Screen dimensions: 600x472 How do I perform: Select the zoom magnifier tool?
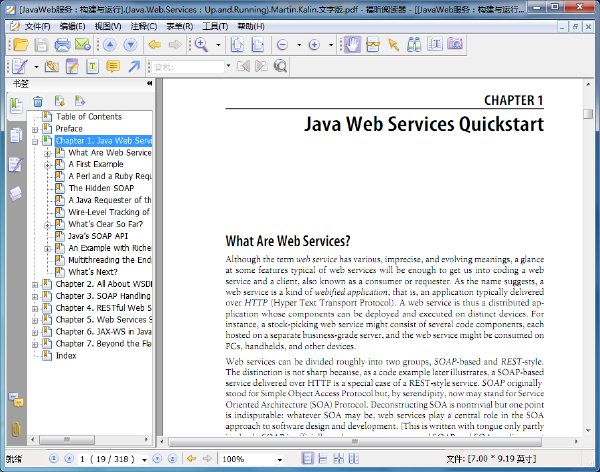[201, 45]
